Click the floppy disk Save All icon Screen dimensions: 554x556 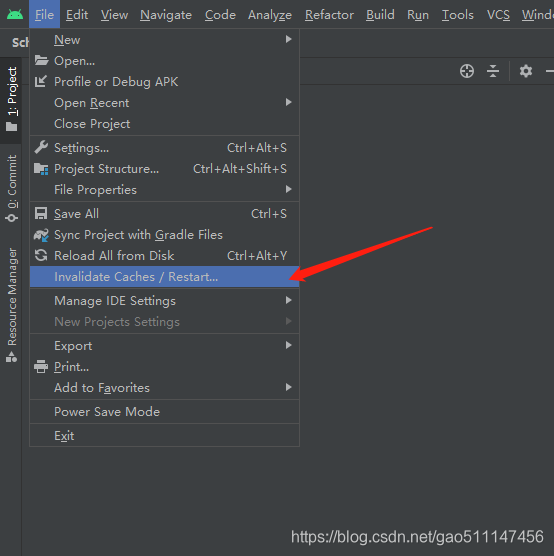(x=41, y=213)
